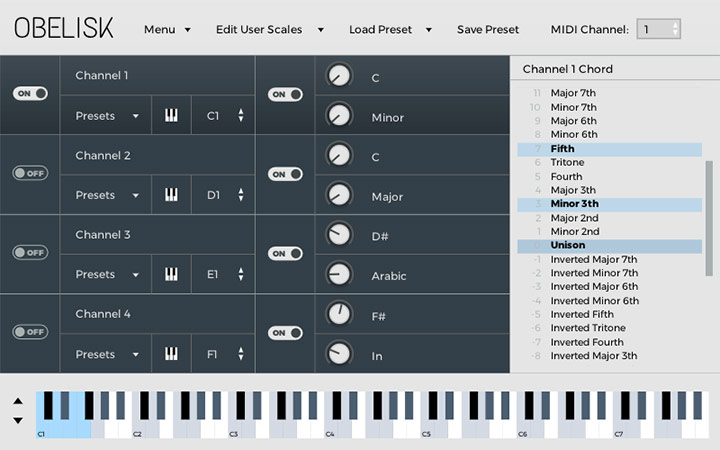Turn off the Channel 1 toggle
Image resolution: width=720 pixels, height=450 pixels.
[30, 93]
